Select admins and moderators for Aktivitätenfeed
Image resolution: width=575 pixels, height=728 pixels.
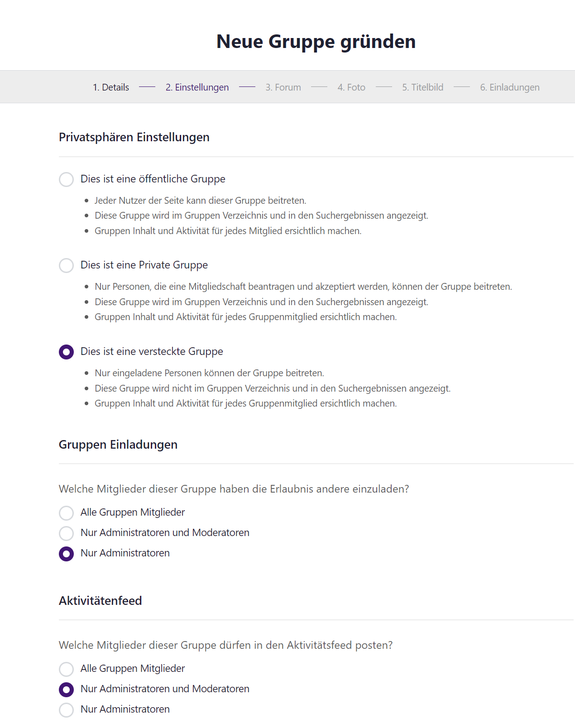pos(66,690)
